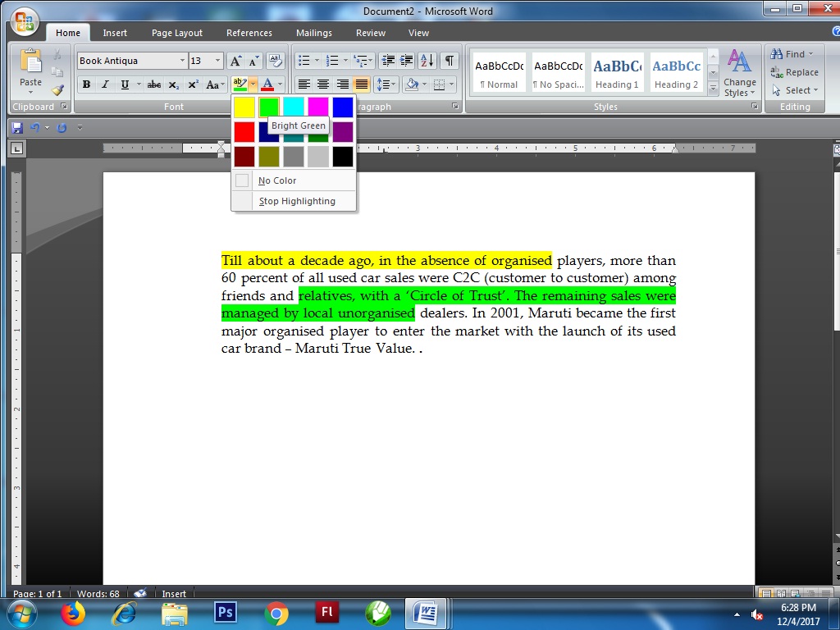Choose Stop Highlighting option
Image resolution: width=840 pixels, height=630 pixels.
click(294, 201)
